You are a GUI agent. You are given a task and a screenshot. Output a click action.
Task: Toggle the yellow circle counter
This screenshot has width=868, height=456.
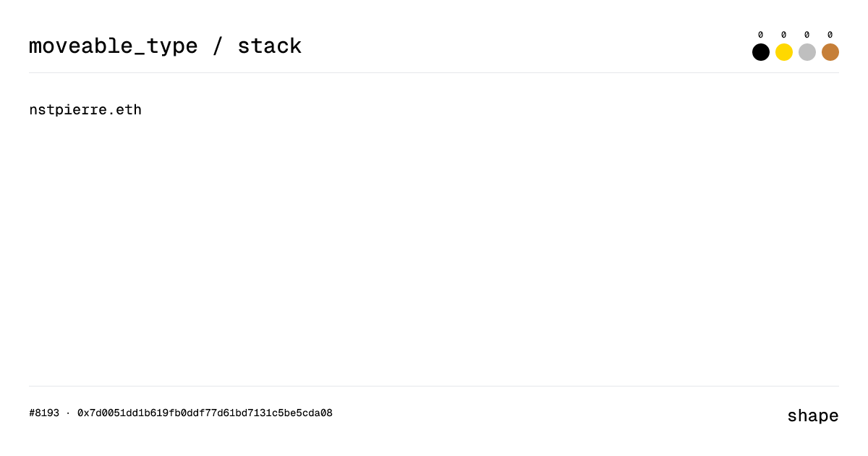[x=783, y=33]
